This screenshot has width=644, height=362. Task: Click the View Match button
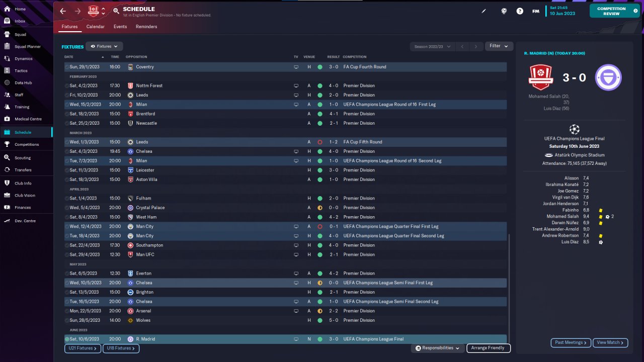coord(610,342)
